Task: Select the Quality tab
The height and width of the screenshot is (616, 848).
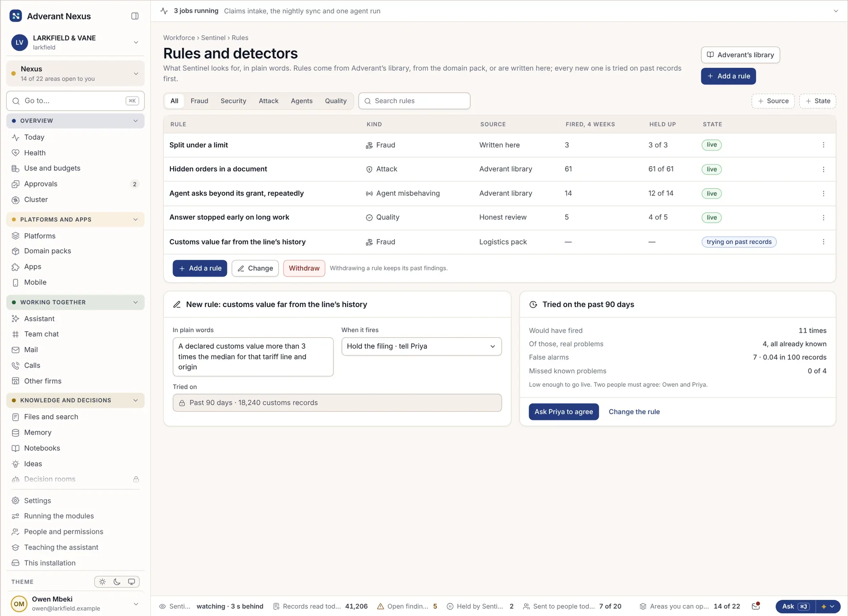Action: pyautogui.click(x=336, y=101)
